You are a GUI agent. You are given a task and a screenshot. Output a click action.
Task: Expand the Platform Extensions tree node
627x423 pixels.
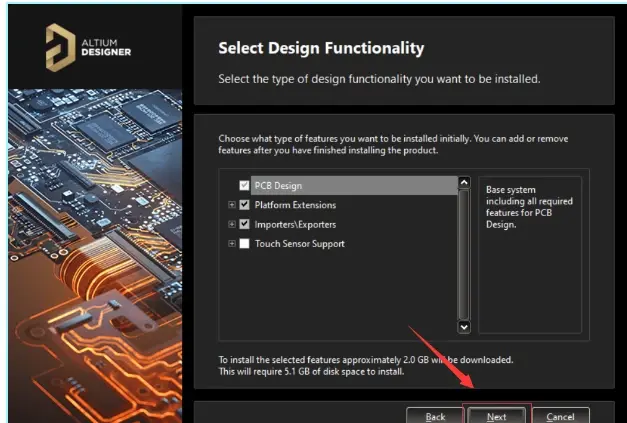pos(232,205)
